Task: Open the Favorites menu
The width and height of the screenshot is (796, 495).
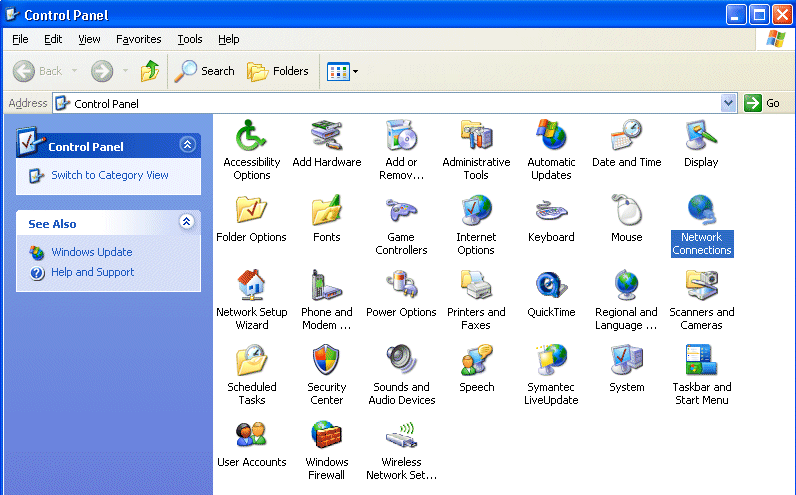Action: pos(139,39)
